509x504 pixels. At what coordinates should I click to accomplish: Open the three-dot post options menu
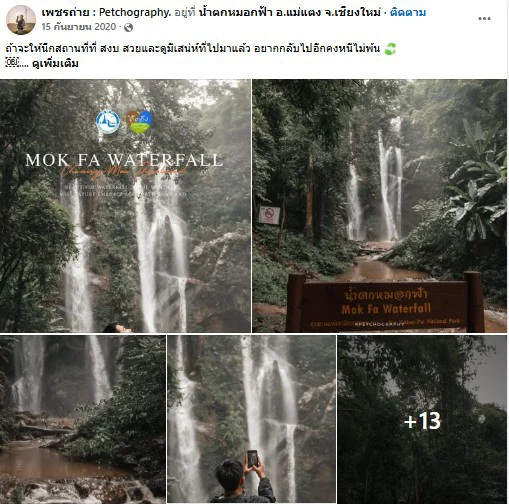tap(484, 19)
